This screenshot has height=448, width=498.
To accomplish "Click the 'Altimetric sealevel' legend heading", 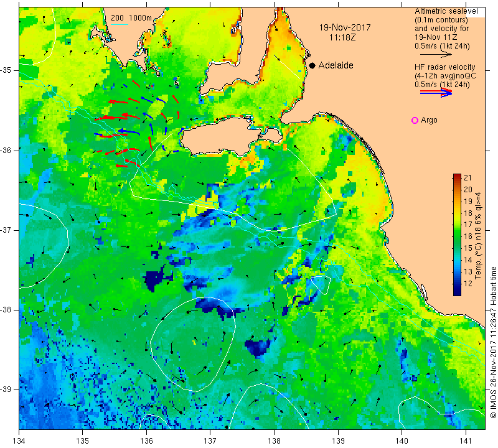I will click(446, 11).
